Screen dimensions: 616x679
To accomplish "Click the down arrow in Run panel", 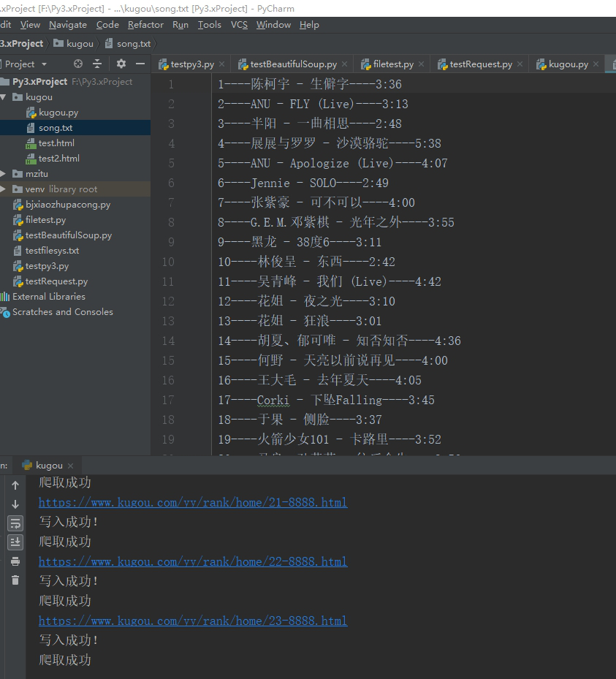I will pos(15,504).
